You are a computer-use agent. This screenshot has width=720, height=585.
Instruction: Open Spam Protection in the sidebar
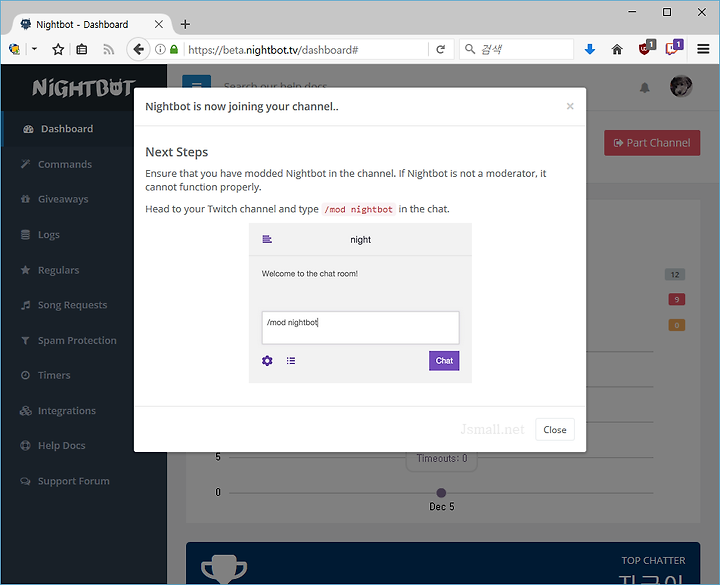(x=77, y=340)
